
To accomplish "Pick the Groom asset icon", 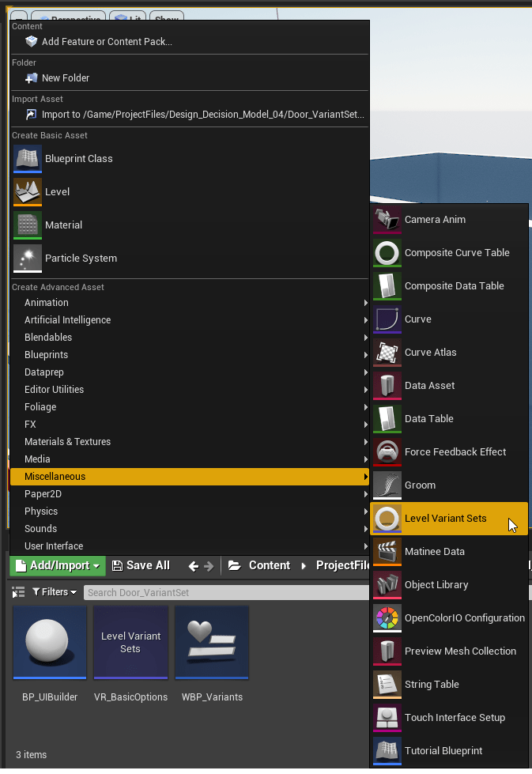I will click(x=387, y=485).
